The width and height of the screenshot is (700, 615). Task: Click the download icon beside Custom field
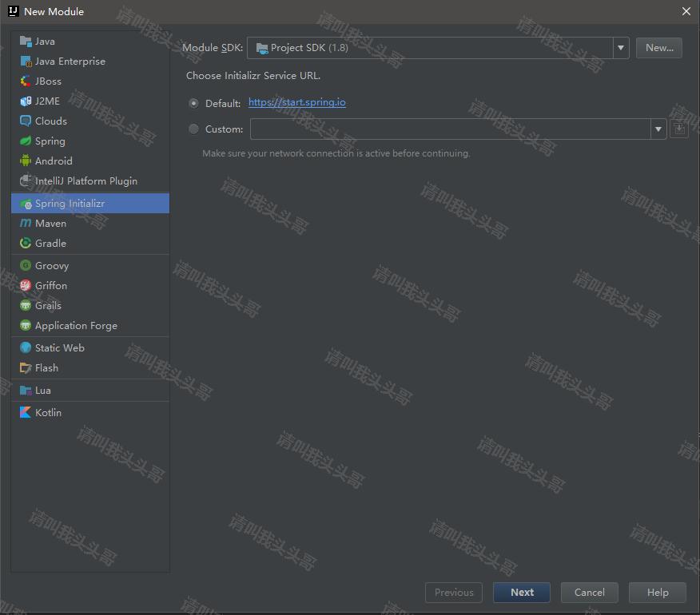(679, 129)
